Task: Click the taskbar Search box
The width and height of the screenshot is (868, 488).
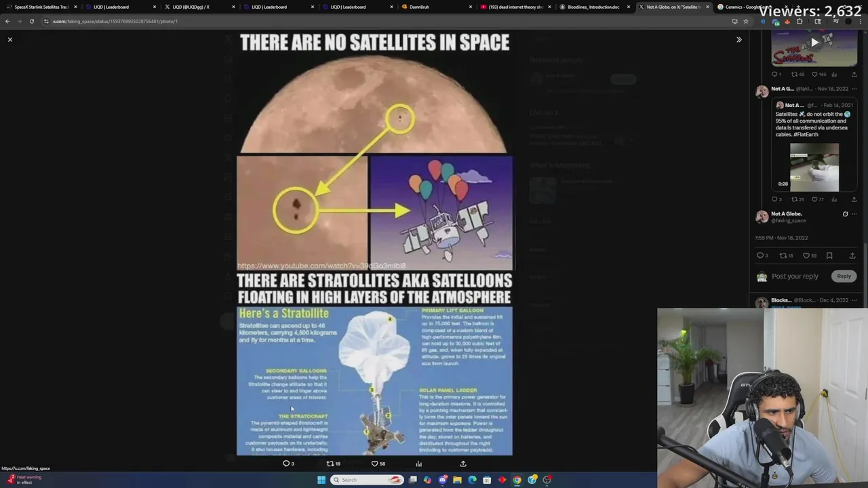Action: click(x=367, y=480)
